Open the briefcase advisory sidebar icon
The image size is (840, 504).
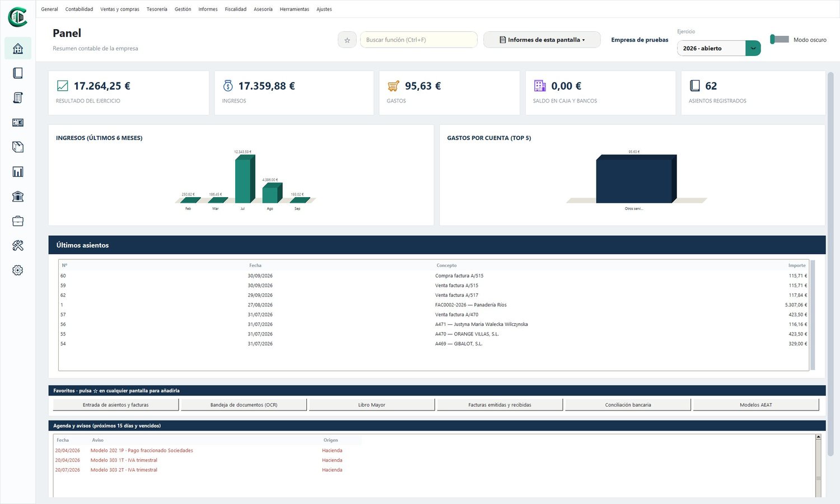click(18, 221)
